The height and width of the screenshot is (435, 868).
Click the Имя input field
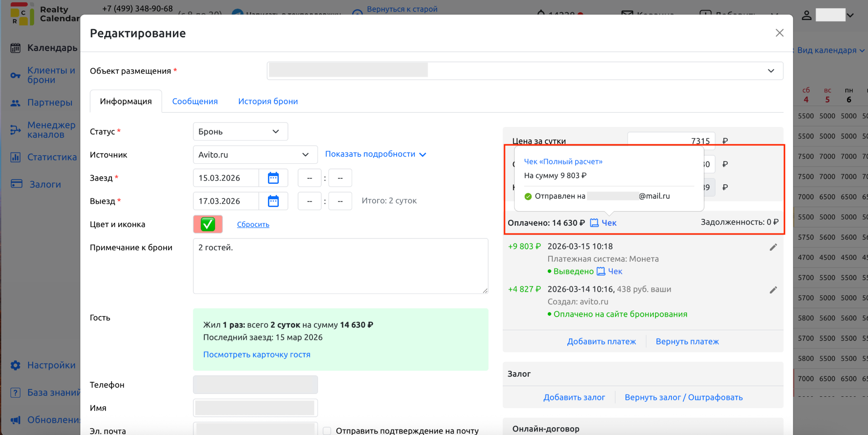pos(255,408)
